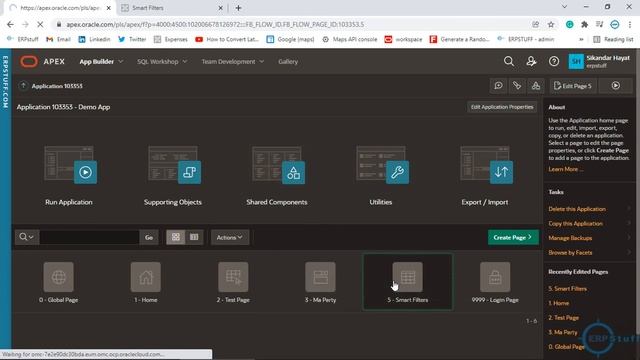Click the Edit Page 5 button
The height and width of the screenshot is (360, 640).
pos(573,86)
